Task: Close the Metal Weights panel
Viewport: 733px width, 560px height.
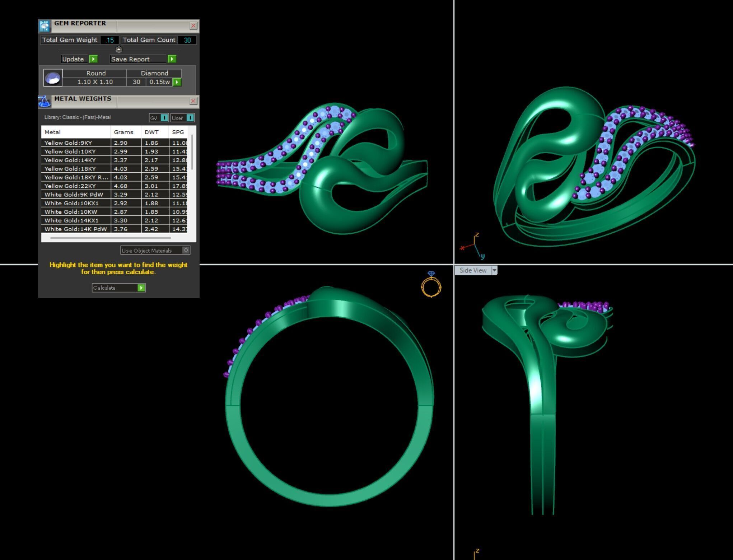Action: (x=193, y=101)
